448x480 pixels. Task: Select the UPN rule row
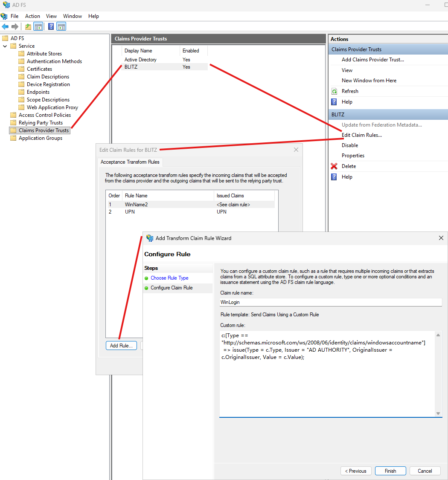pos(190,212)
